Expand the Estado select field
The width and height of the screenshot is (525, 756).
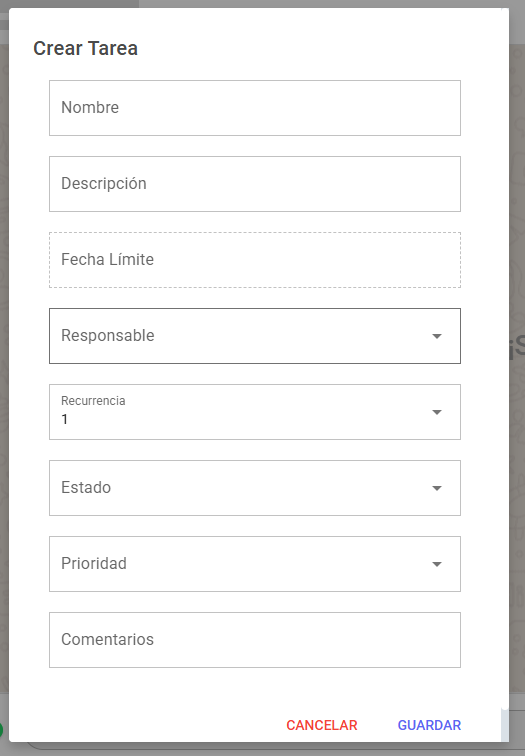(255, 488)
